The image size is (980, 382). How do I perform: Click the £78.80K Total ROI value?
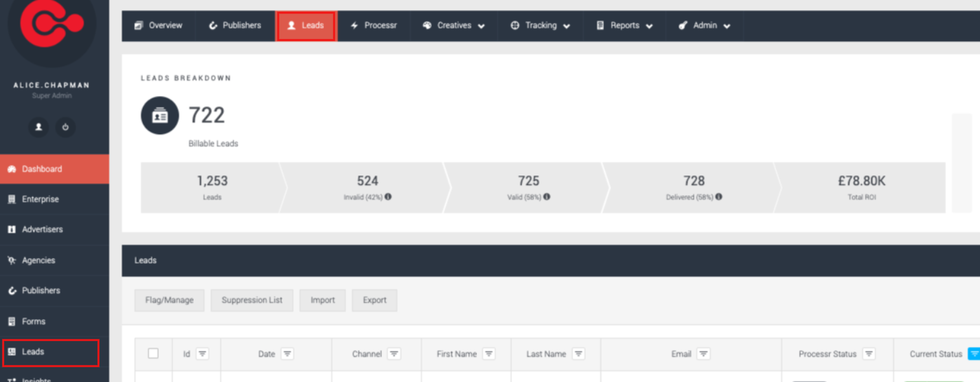(861, 181)
